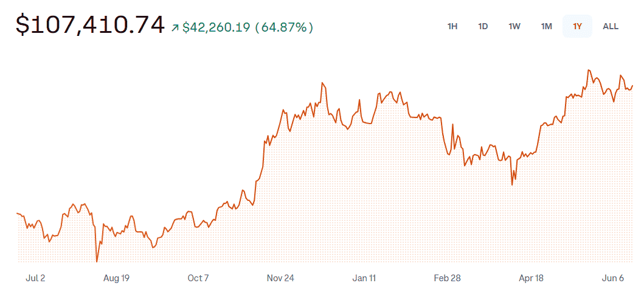Screen dimensions: 644x294
Task: Click the 64.87% percentage change
Action: 284,27
